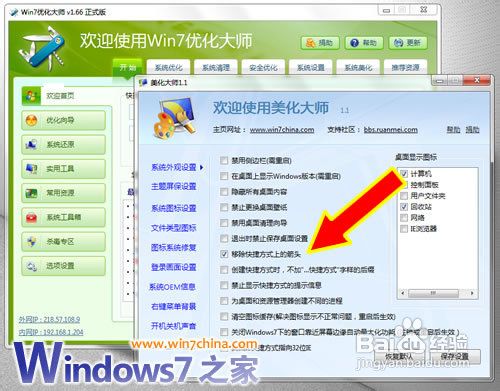
Task: Open 图标系统修复 section
Action: [x=174, y=248]
